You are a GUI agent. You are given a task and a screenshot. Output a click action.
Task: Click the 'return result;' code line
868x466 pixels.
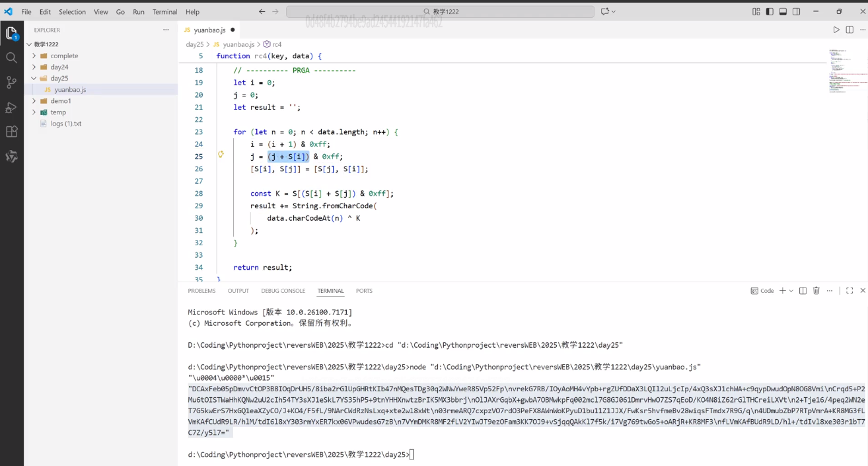click(262, 268)
